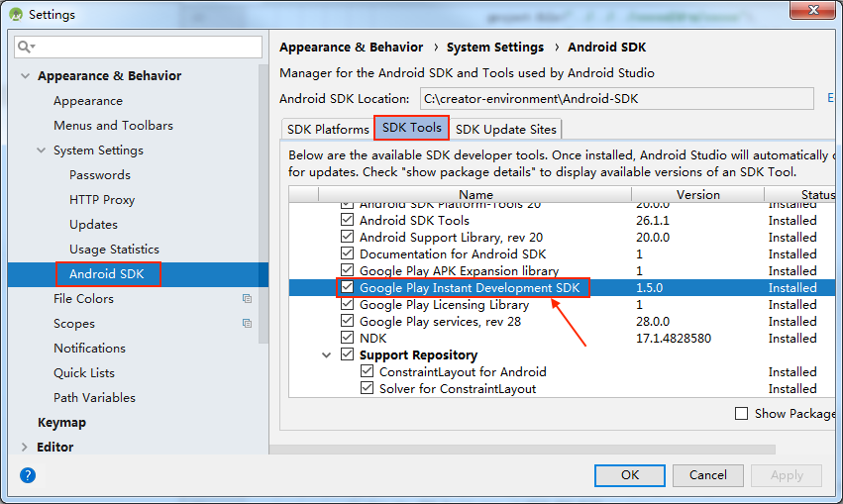The height and width of the screenshot is (504, 843).
Task: Uncheck Google Play Instant Development SDK checkbox
Action: [x=348, y=287]
